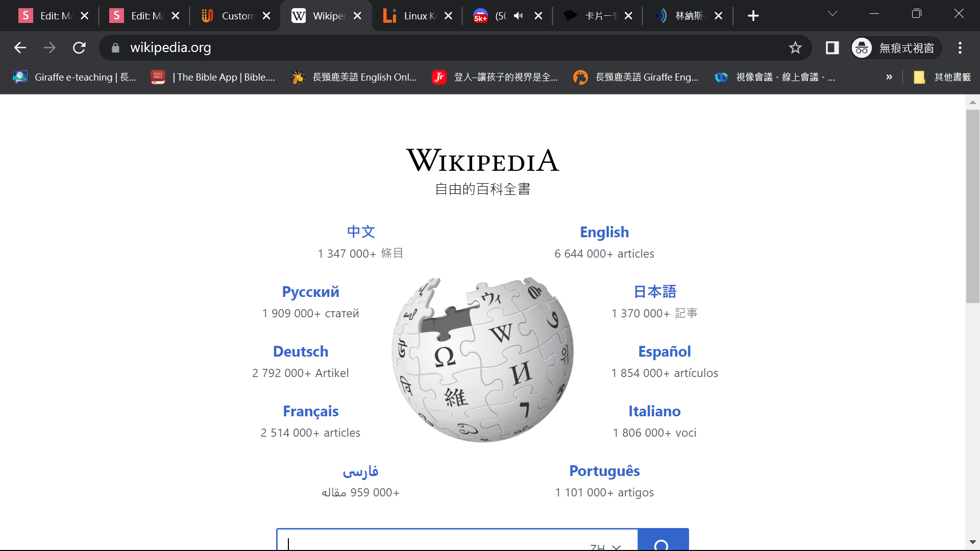The width and height of the screenshot is (980, 551).
Task: Open the Deutsch Wikipedia link
Action: [x=301, y=352]
